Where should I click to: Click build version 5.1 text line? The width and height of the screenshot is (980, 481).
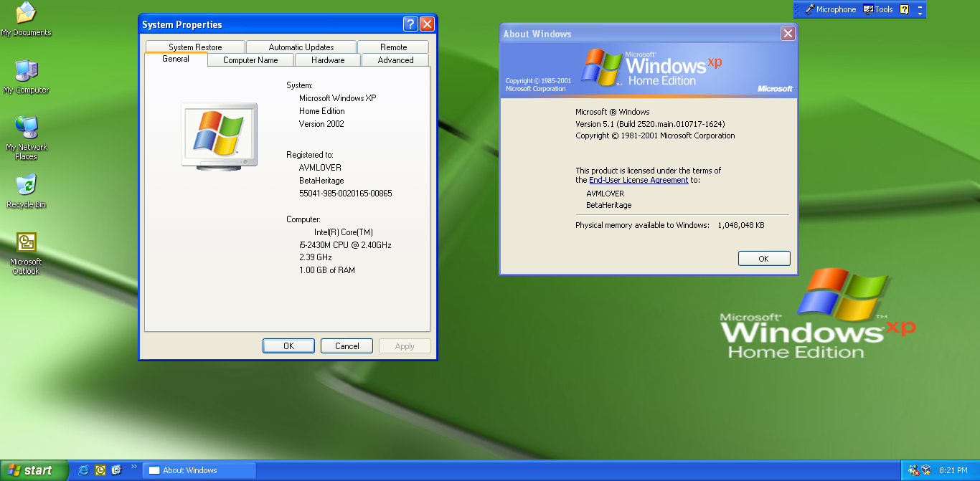pos(650,124)
